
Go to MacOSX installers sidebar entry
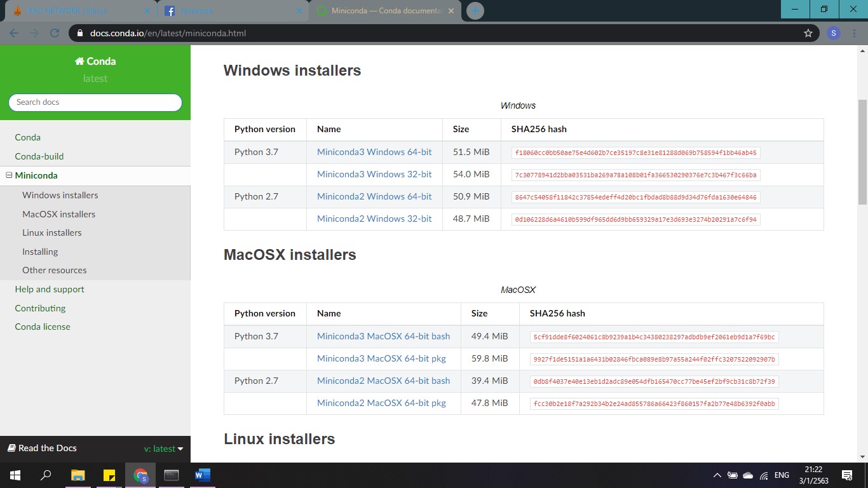[59, 214]
